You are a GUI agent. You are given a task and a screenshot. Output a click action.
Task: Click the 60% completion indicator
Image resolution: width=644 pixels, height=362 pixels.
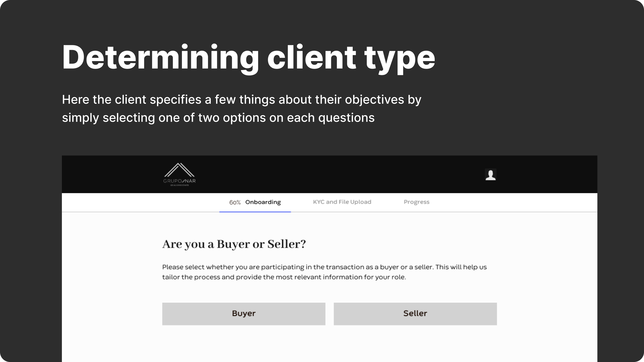tap(235, 202)
